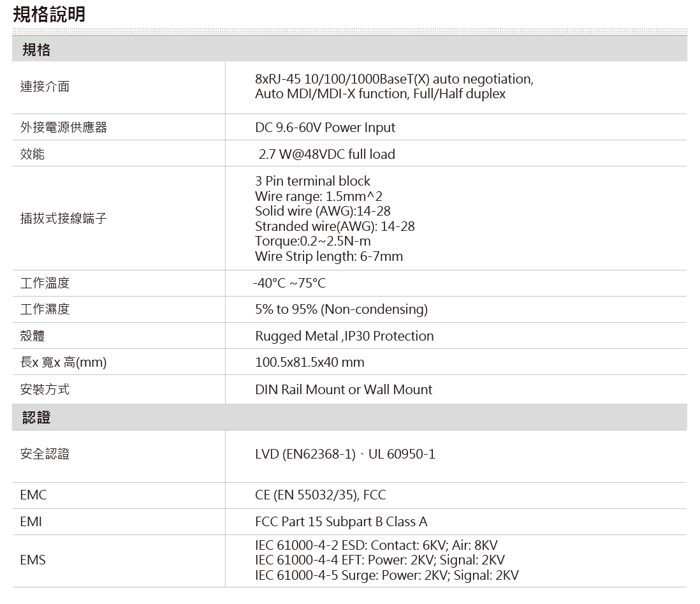Click the 插拔式接線端子 row label

point(64,219)
